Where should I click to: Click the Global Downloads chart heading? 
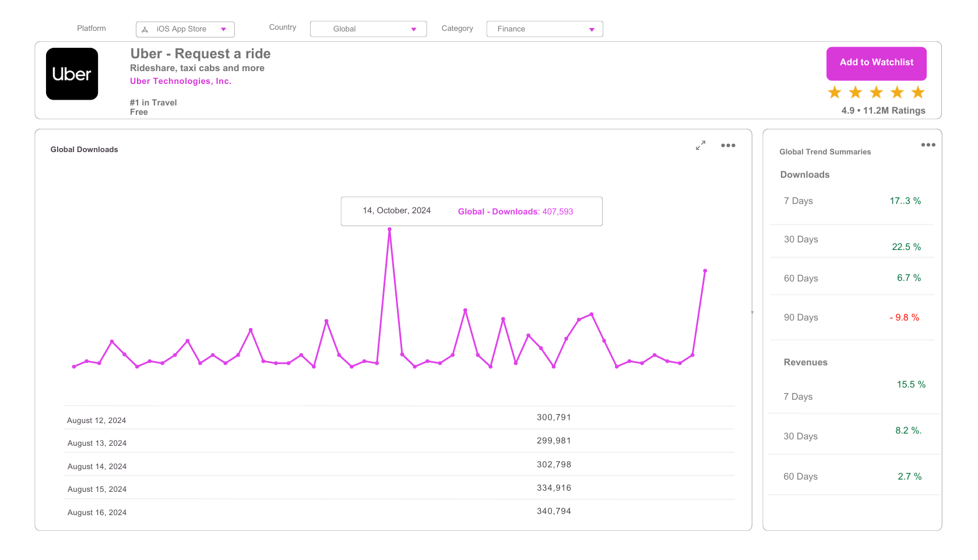coord(84,150)
